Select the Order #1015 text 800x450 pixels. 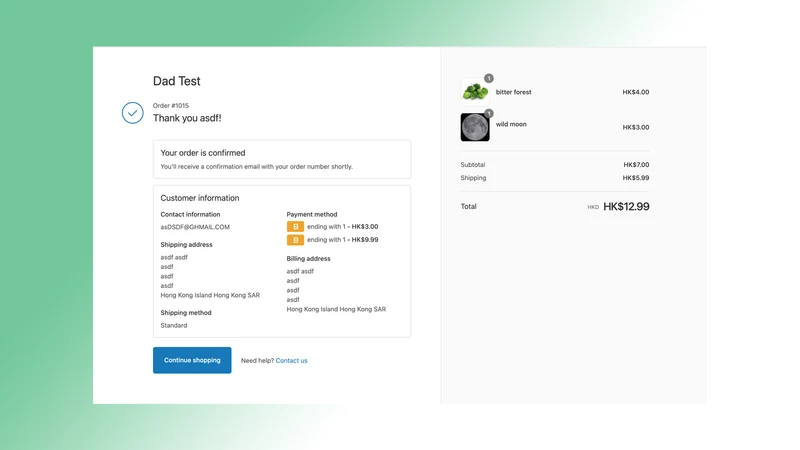(x=171, y=106)
